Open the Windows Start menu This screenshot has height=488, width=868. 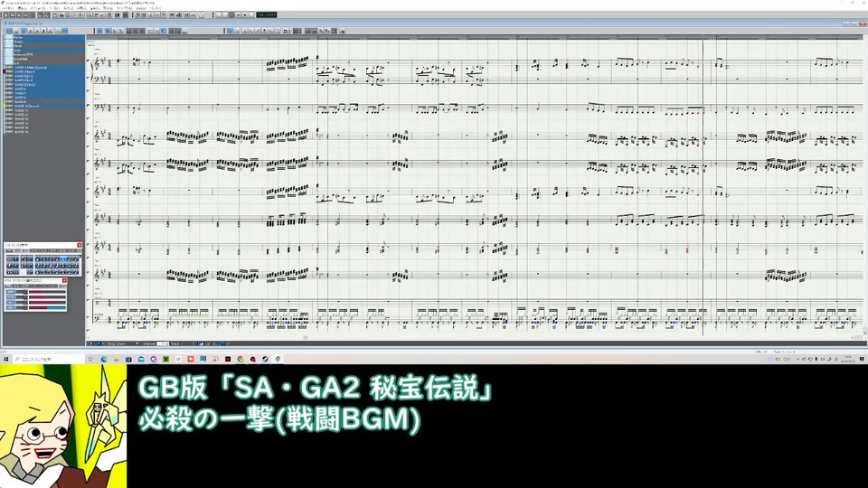tap(5, 359)
